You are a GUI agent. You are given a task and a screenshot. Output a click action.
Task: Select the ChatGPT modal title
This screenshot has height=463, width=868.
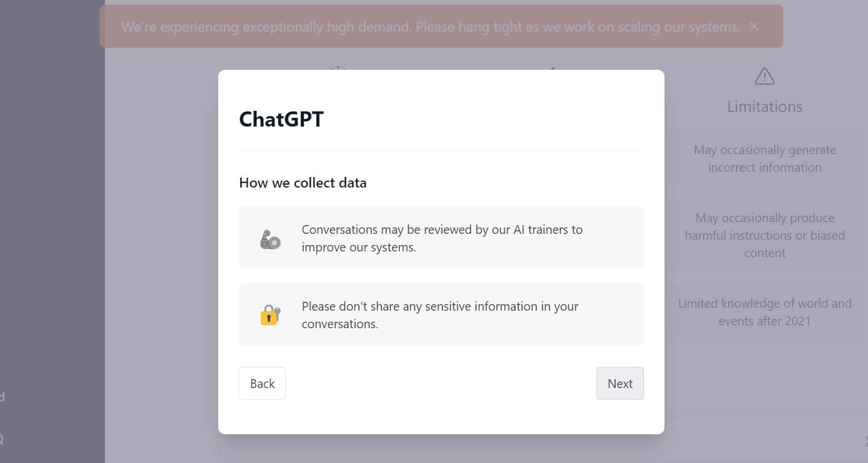(281, 119)
